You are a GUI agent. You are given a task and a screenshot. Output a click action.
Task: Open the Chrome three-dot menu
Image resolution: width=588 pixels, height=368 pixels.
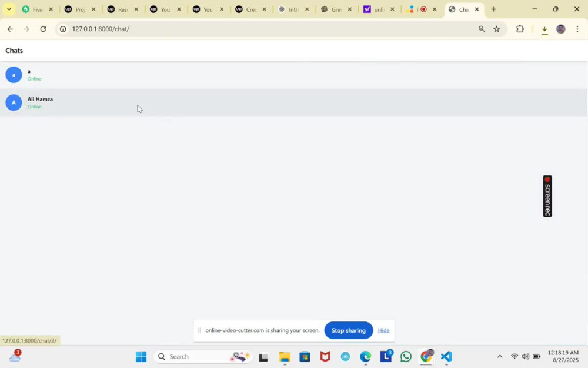click(x=577, y=29)
